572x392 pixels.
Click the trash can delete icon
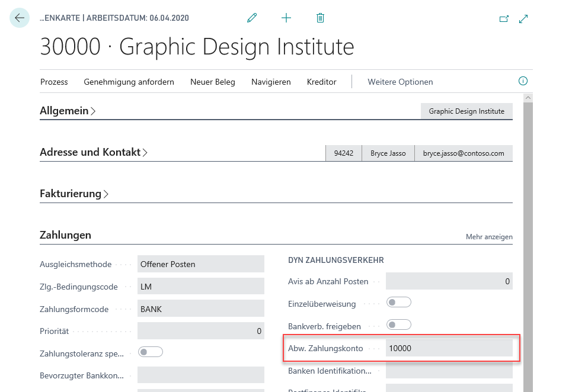(x=320, y=18)
